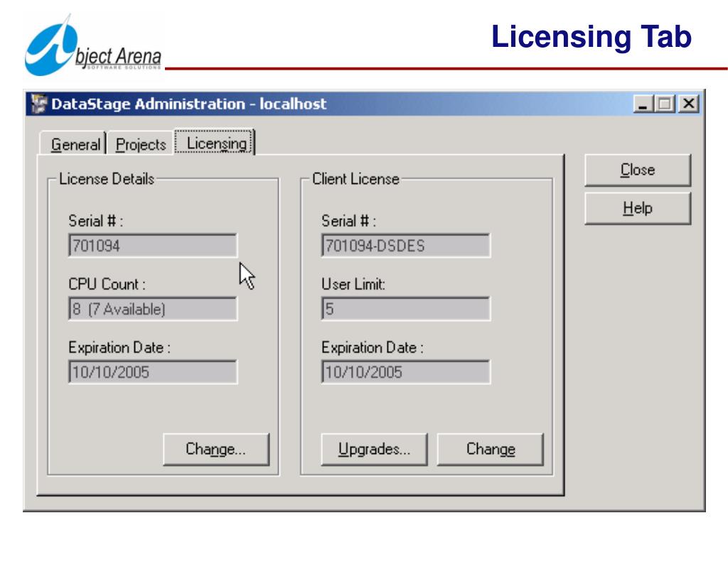
Task: Click 'DataStage Administration - localhost' title text
Action: 189,104
